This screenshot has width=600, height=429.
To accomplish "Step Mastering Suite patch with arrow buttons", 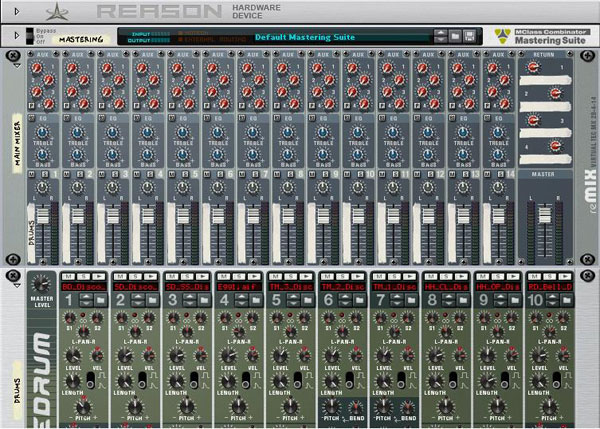I will pyautogui.click(x=440, y=36).
